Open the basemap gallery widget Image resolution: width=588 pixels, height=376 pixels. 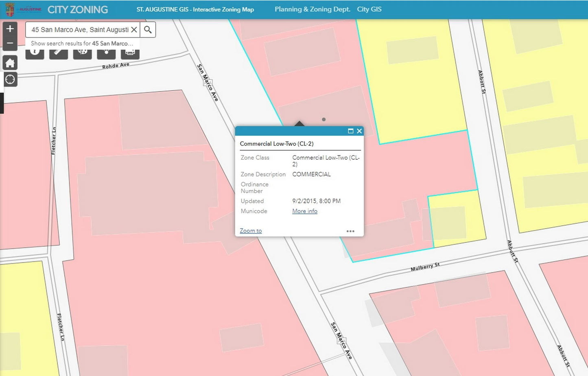pyautogui.click(x=82, y=53)
